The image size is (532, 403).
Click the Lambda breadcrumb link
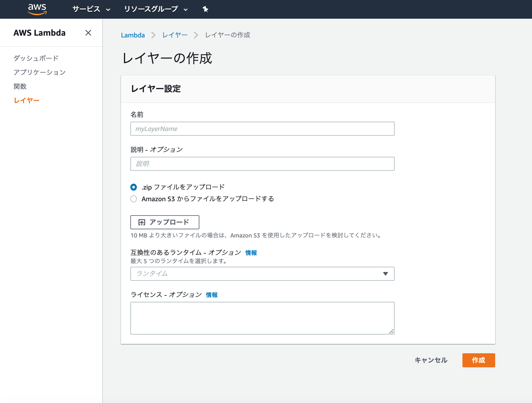coord(133,35)
